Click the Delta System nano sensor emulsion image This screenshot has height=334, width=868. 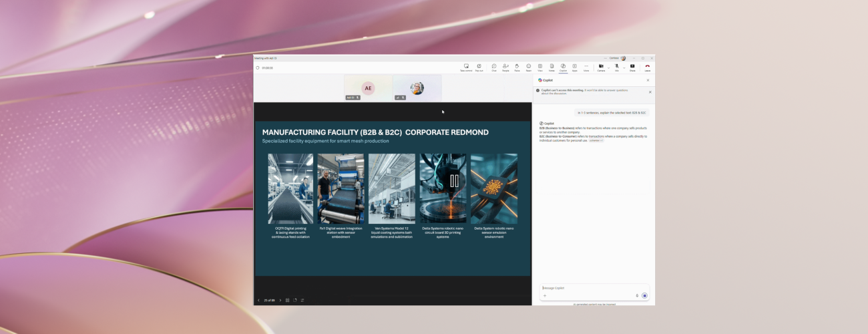[494, 188]
